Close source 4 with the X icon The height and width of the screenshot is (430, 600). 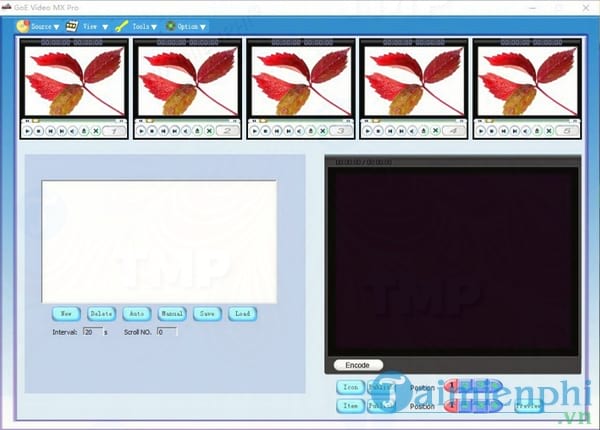tap(435, 131)
